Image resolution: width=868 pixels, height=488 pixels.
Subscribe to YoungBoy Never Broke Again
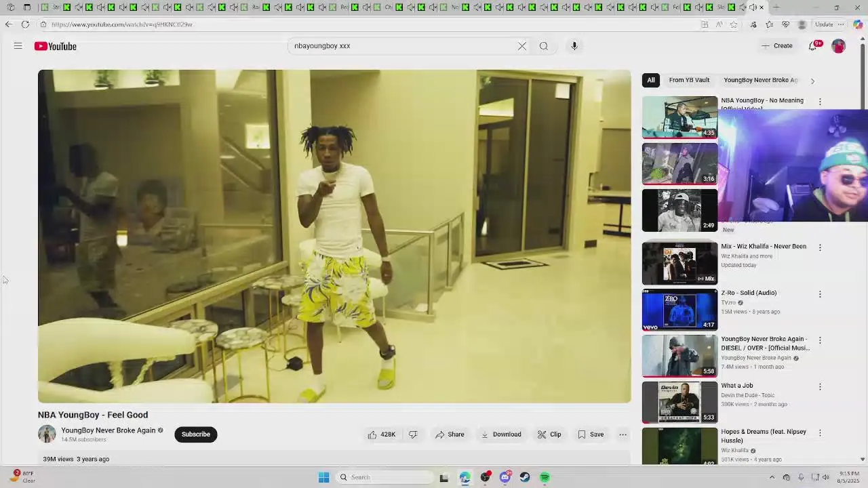click(196, 434)
